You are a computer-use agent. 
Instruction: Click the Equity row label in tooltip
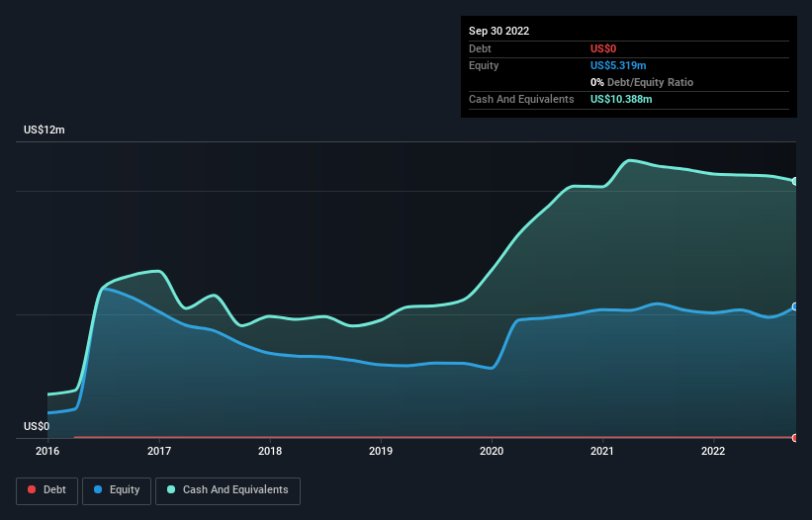[484, 65]
